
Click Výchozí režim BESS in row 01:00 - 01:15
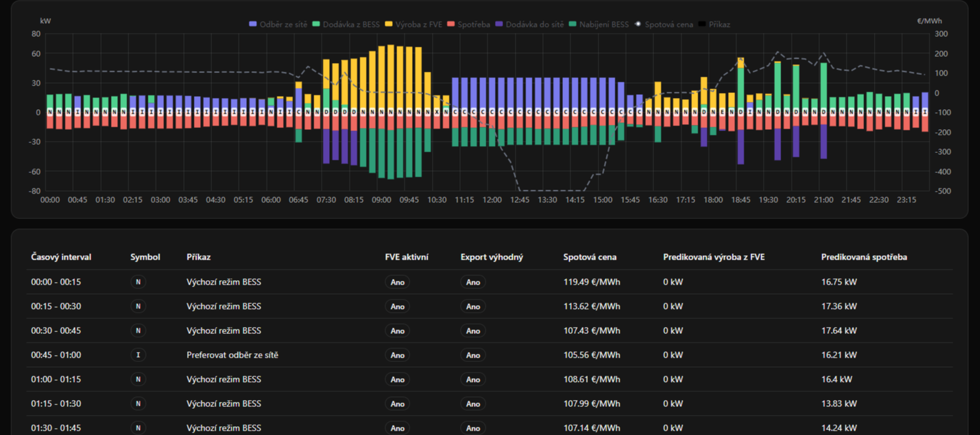(x=224, y=379)
